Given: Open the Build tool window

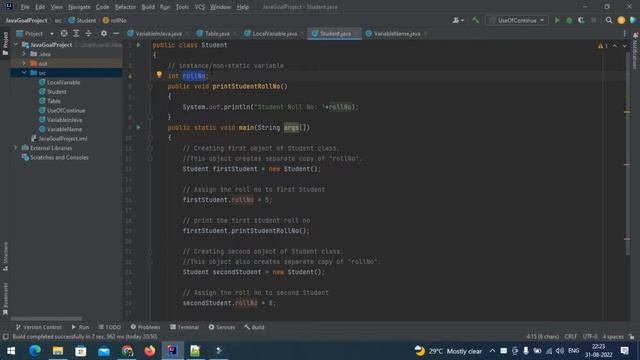Looking at the screenshot, I should click(x=254, y=327).
